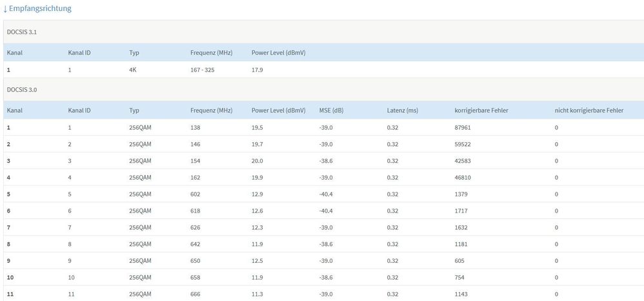Image resolution: width=644 pixels, height=301 pixels.
Task: Click the power level value 17.9
Action: tap(257, 70)
